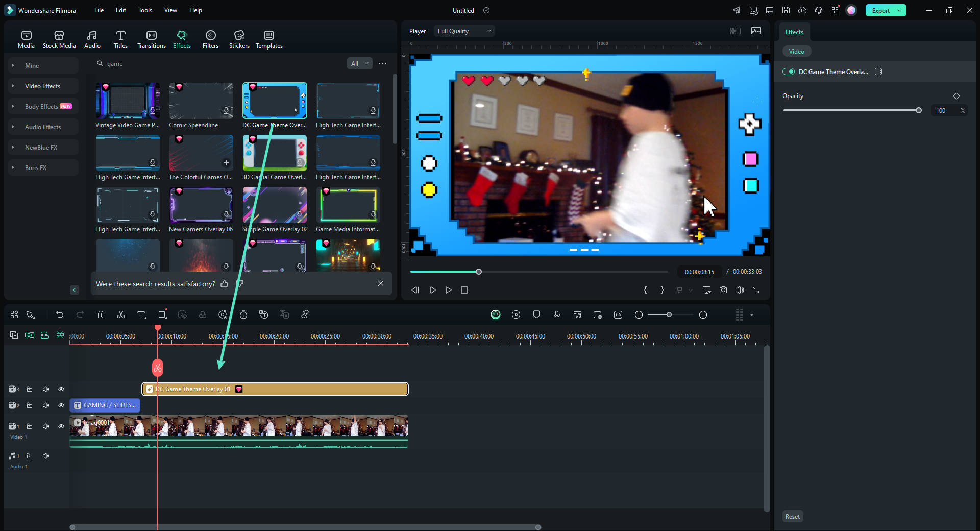The height and width of the screenshot is (531, 980).
Task: Split clip with the scissors tool
Action: pyautogui.click(x=121, y=315)
